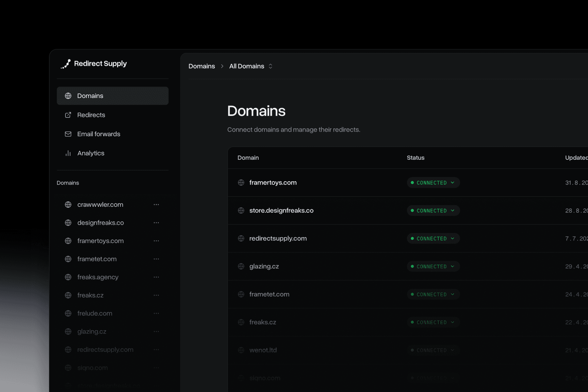The width and height of the screenshot is (588, 392).
Task: Open the CONNECTED status dropdown for wenot.ltd
Action: [433, 350]
